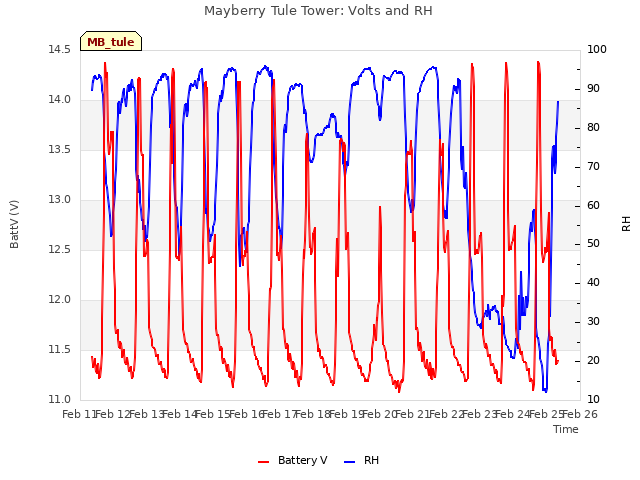Image resolution: width=640 pixels, height=480 pixels.
Task: Click the 12.0 tick on voltage axis
Action: coord(59,300)
